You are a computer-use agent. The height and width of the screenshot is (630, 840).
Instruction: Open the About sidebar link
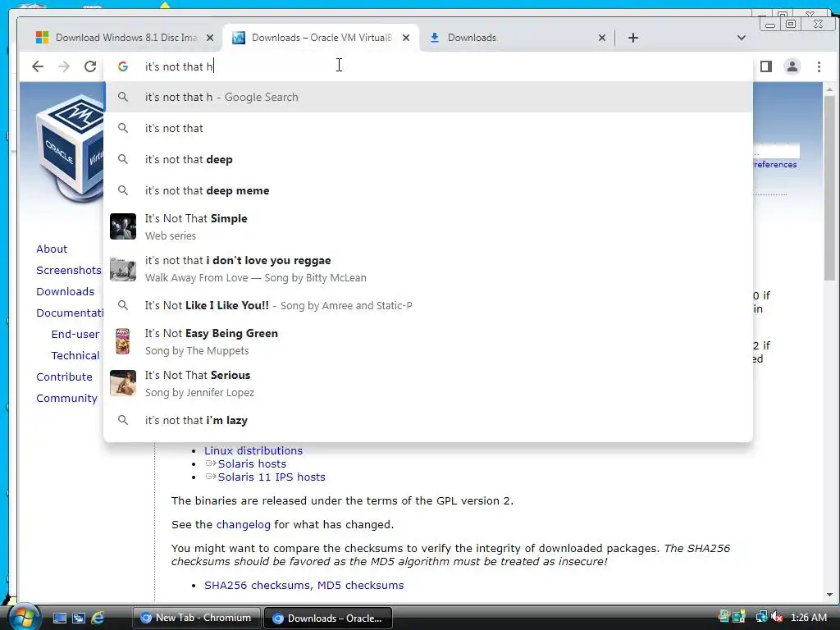click(x=52, y=249)
